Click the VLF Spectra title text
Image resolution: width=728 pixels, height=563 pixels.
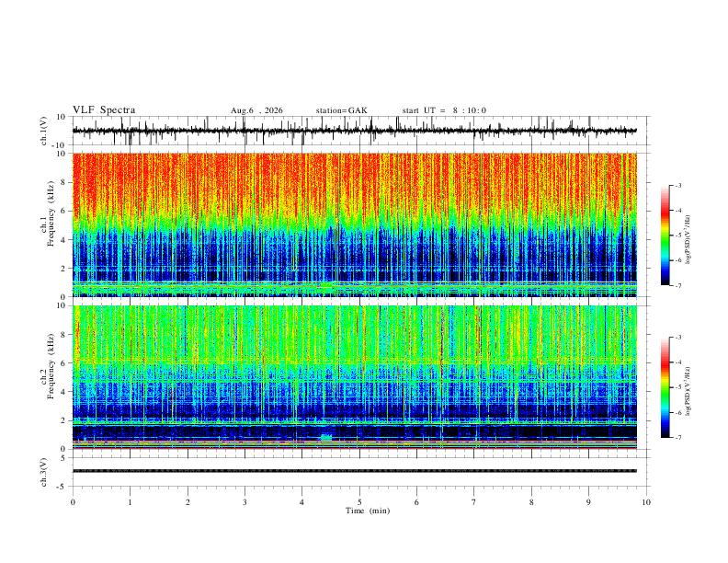104,110
